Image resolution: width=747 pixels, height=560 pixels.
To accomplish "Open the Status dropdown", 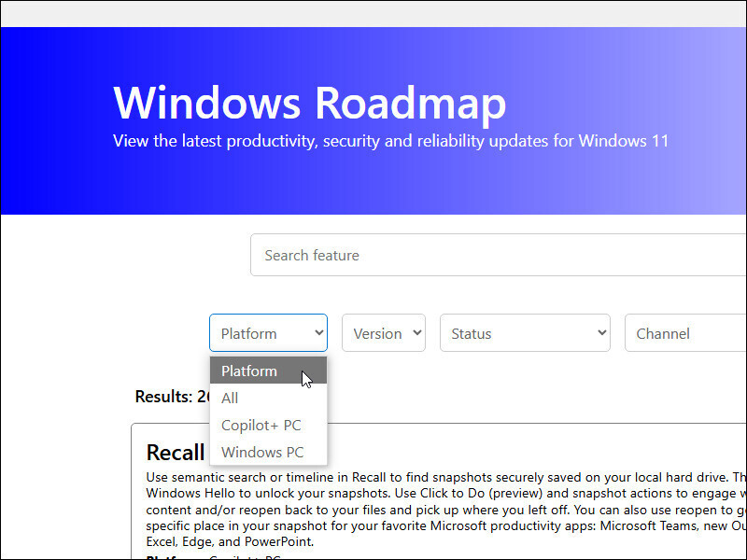I will click(x=525, y=333).
